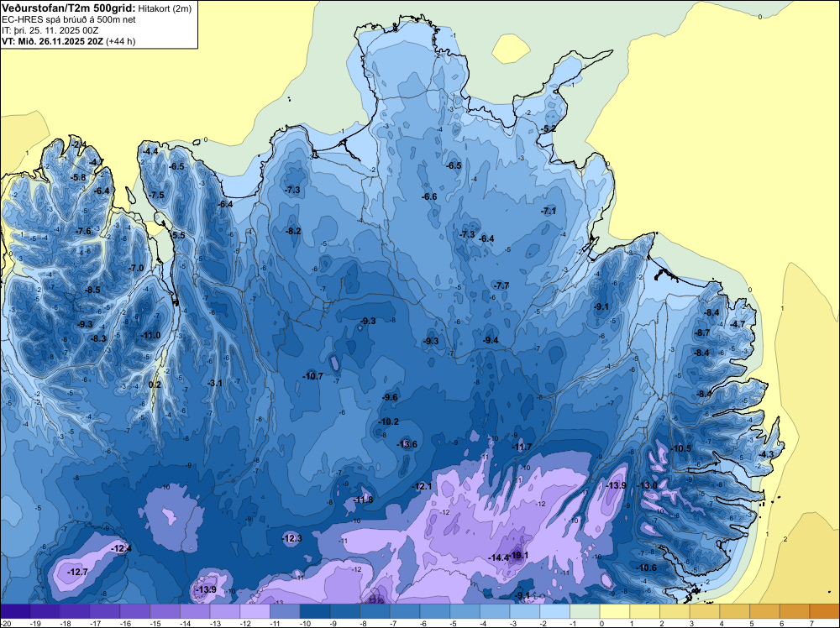Screen dimensions: 840x628
Task: Click the -5.8 temperature label
Action: (x=78, y=178)
